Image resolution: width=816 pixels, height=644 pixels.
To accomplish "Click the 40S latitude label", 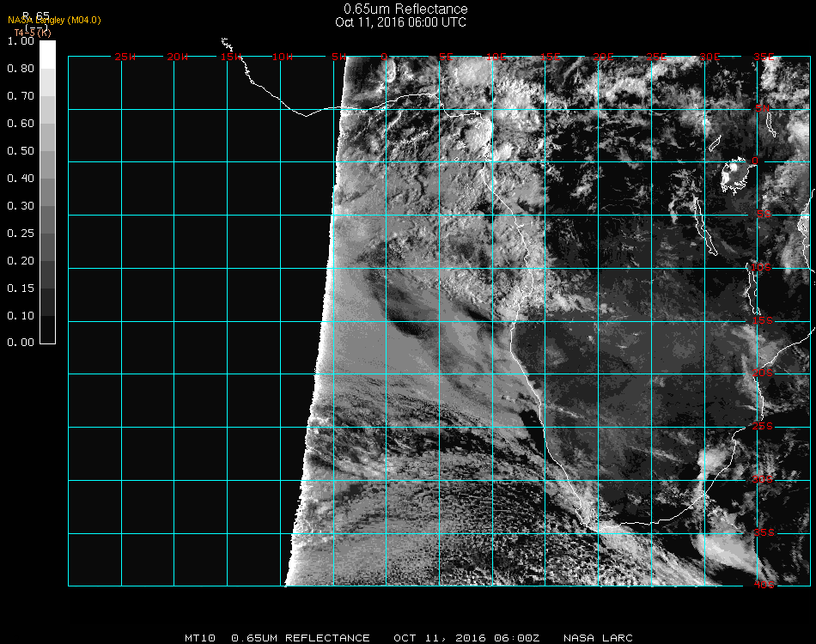I will [x=762, y=586].
